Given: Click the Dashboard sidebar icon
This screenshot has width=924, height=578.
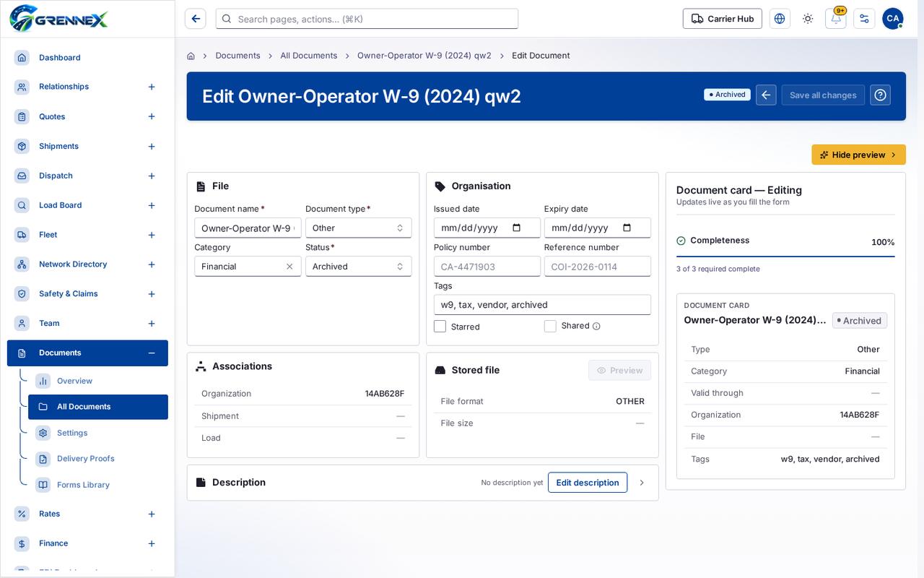Looking at the screenshot, I should click(22, 58).
